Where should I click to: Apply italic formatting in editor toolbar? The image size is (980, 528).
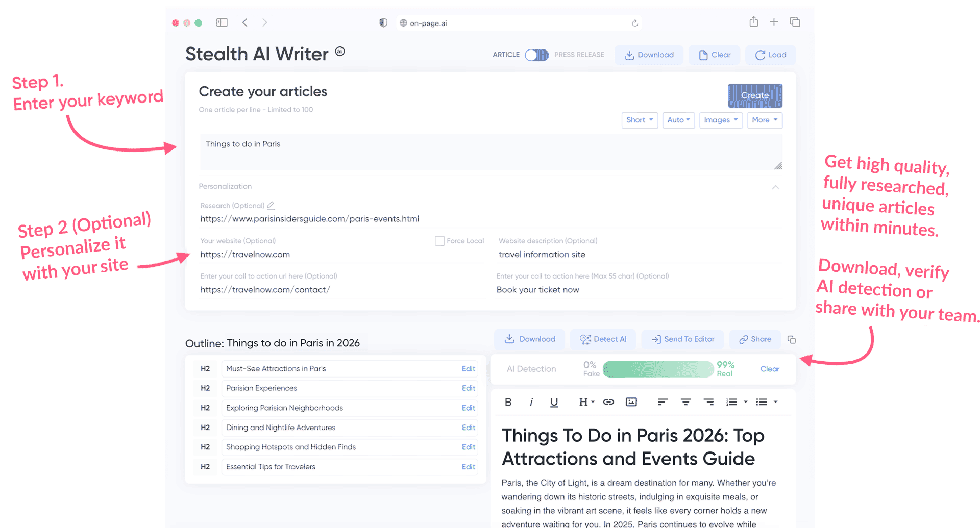coord(531,402)
